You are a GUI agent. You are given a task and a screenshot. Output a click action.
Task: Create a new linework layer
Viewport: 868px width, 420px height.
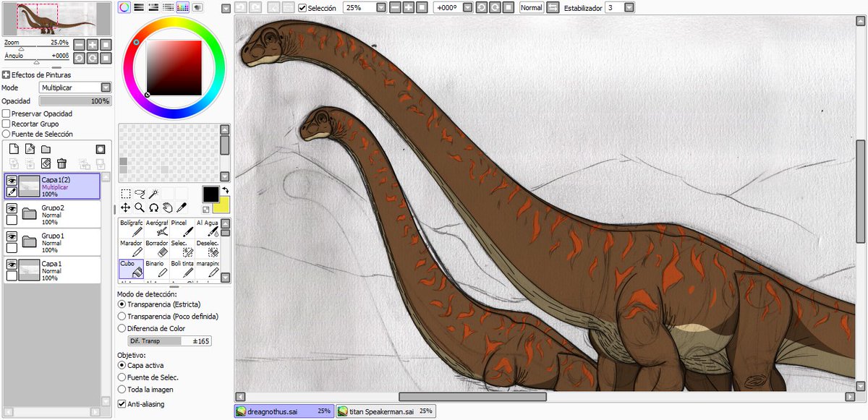click(30, 149)
